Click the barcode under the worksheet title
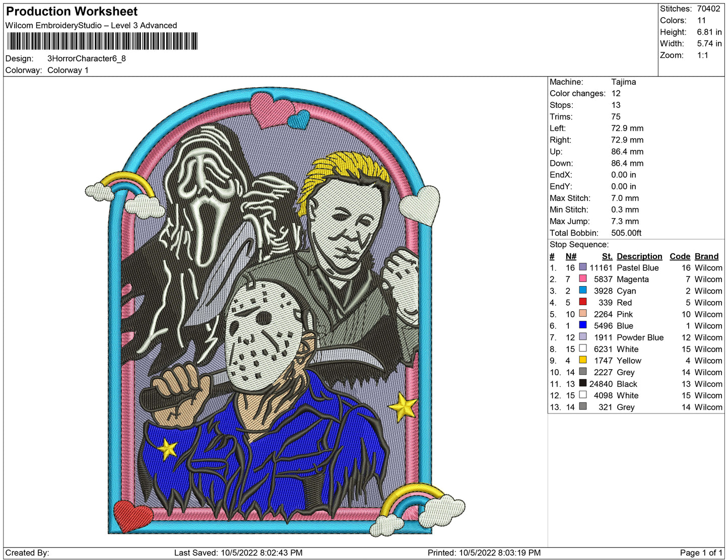The height and width of the screenshot is (560, 728). tap(102, 41)
